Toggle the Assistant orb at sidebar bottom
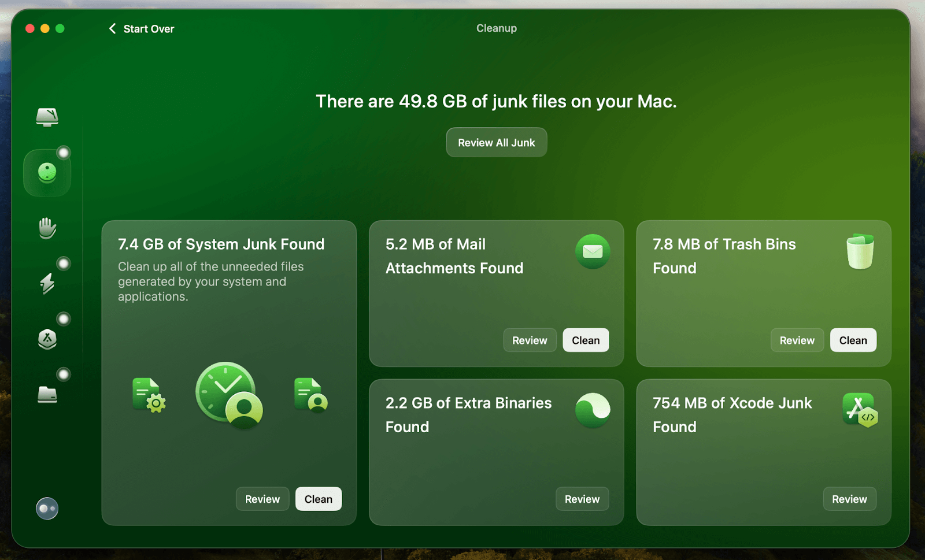This screenshot has height=560, width=925. pyautogui.click(x=47, y=509)
